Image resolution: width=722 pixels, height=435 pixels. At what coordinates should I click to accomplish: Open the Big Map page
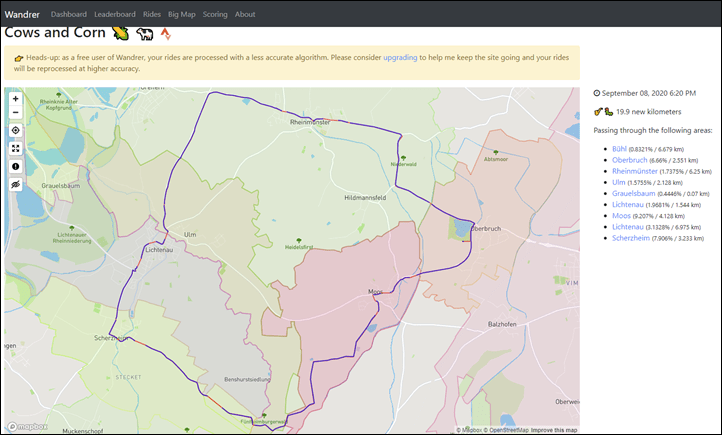point(181,14)
